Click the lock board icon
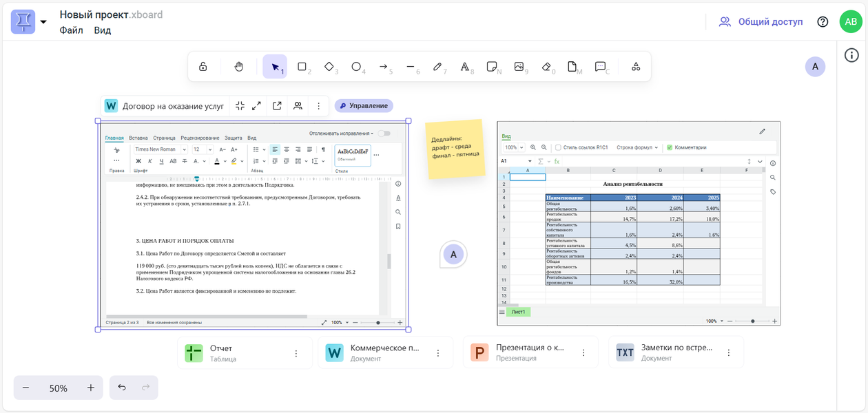The image size is (868, 413). 203,67
